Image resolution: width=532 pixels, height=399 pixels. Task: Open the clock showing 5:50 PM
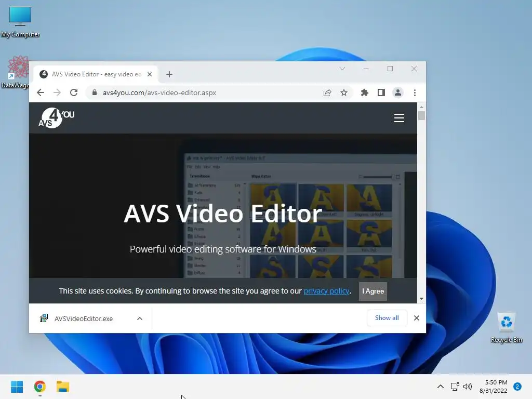[x=494, y=387]
